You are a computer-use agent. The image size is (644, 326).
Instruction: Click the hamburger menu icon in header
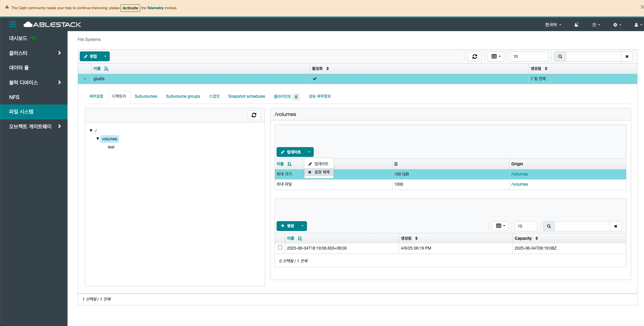tap(12, 24)
